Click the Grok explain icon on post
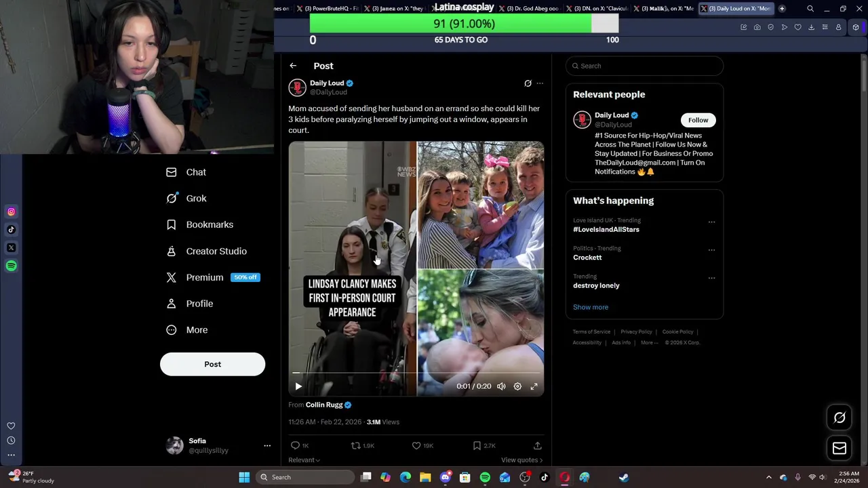Screen dimensions: 868x488 (x=528, y=83)
